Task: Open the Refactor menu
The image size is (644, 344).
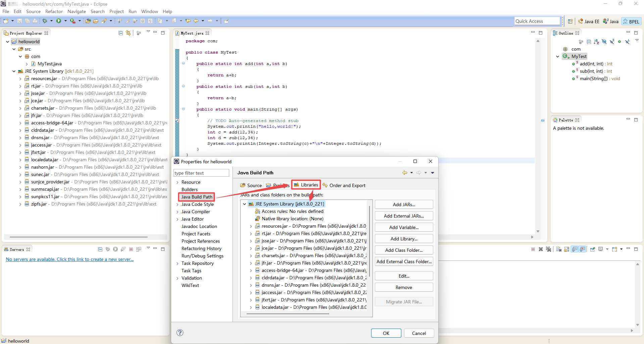Action: click(x=54, y=11)
